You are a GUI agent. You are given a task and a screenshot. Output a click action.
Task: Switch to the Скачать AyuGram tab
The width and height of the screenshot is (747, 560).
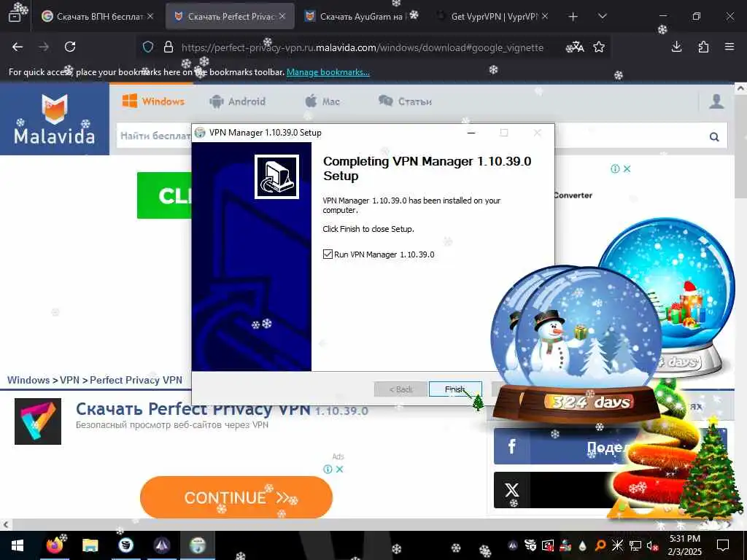point(361,16)
